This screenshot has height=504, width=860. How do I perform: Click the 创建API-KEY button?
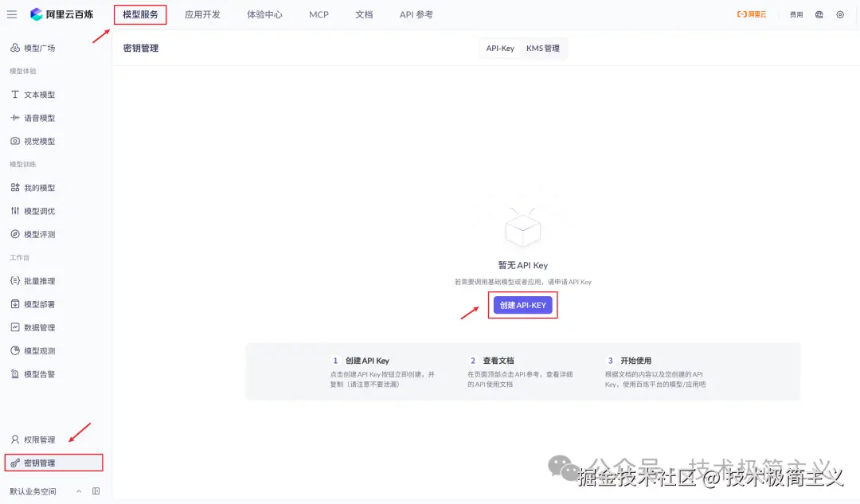point(522,305)
